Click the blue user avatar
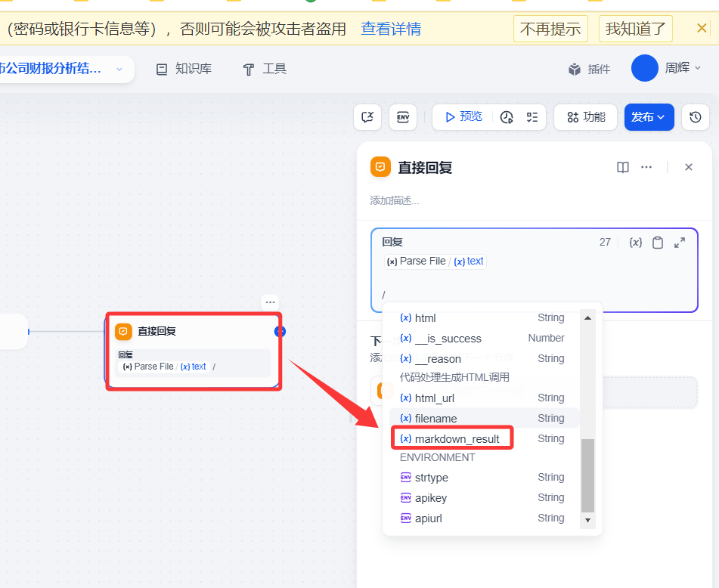Image resolution: width=719 pixels, height=588 pixels. click(x=644, y=68)
